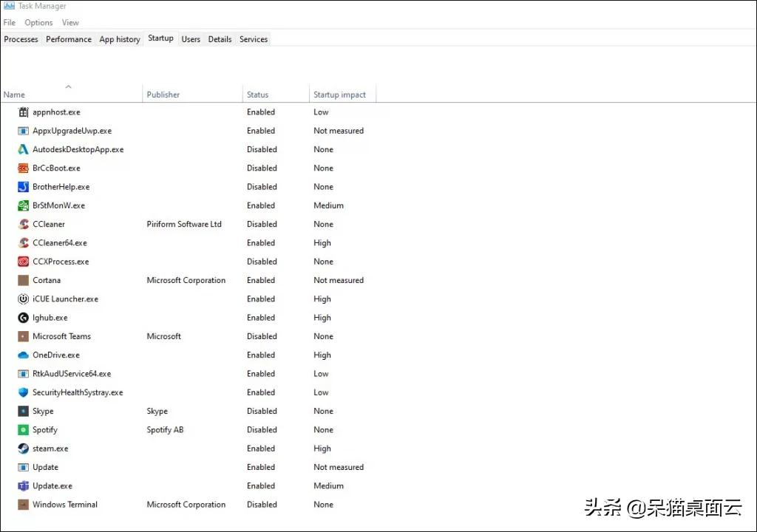Viewport: 757px width, 532px height.
Task: Click the SecurityHealthSystray.exe shield icon
Action: [x=23, y=392]
